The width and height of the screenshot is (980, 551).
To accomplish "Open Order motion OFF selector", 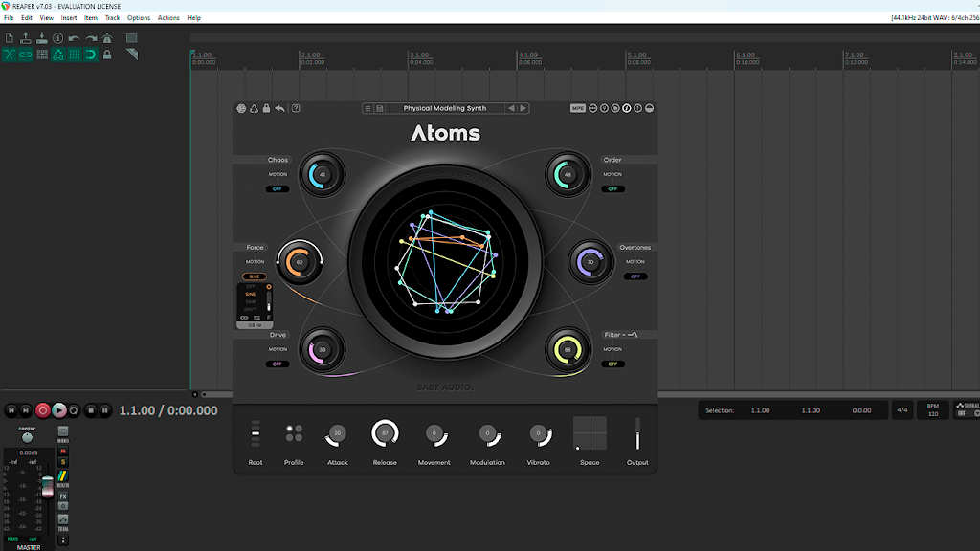I will coord(612,188).
